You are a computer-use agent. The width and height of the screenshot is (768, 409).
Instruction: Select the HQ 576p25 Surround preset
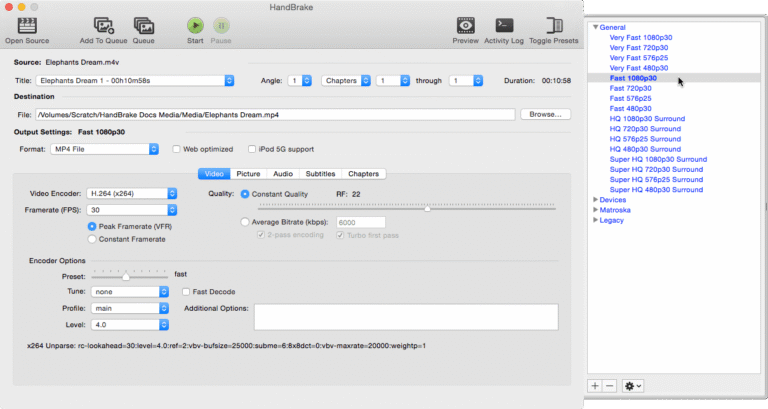pyautogui.click(x=645, y=139)
